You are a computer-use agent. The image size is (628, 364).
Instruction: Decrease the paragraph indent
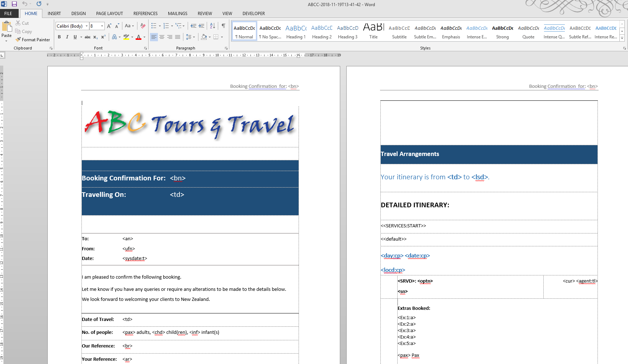pyautogui.click(x=193, y=26)
